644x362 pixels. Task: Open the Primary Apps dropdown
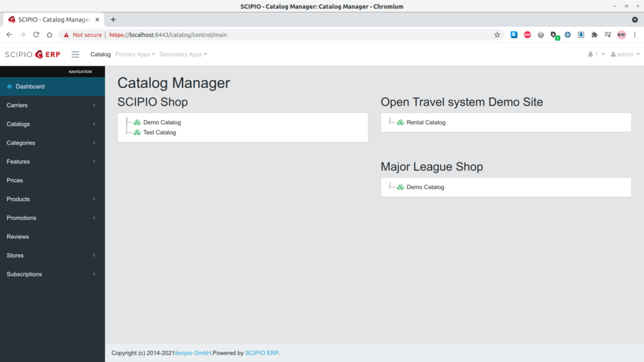(x=135, y=54)
